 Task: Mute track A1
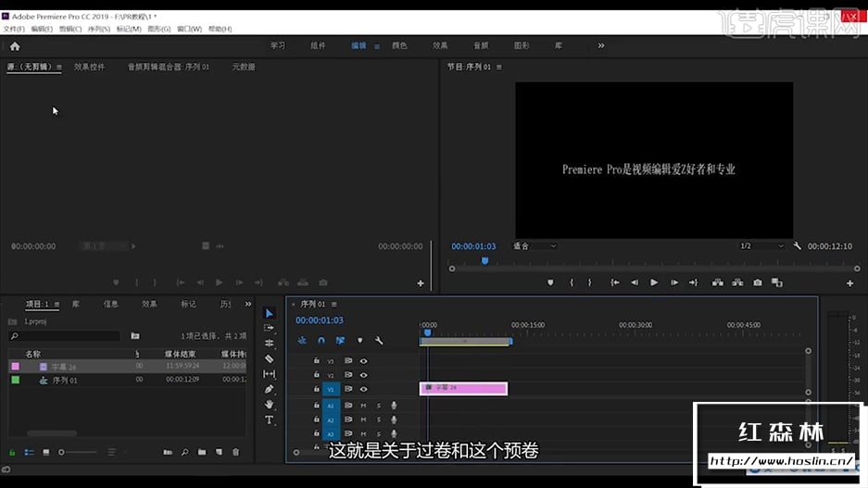pos(364,406)
